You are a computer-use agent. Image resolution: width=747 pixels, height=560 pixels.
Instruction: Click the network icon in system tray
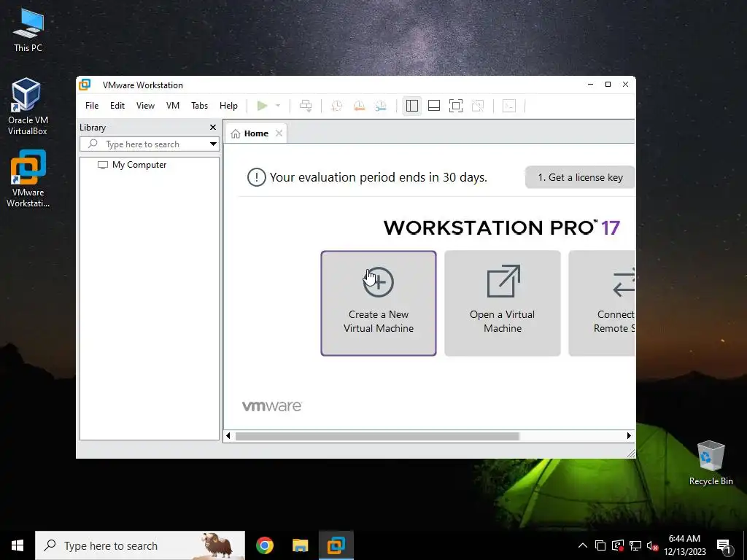[x=635, y=545]
